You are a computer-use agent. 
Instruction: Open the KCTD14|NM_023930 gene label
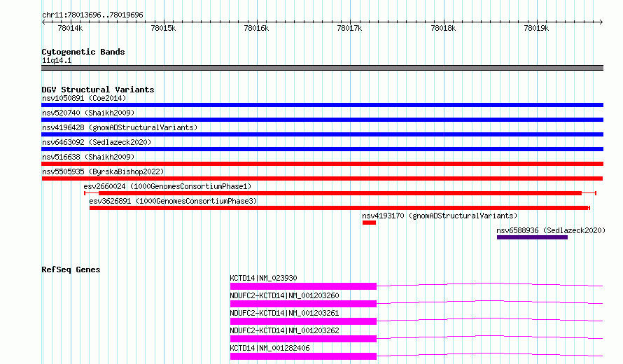click(x=263, y=278)
